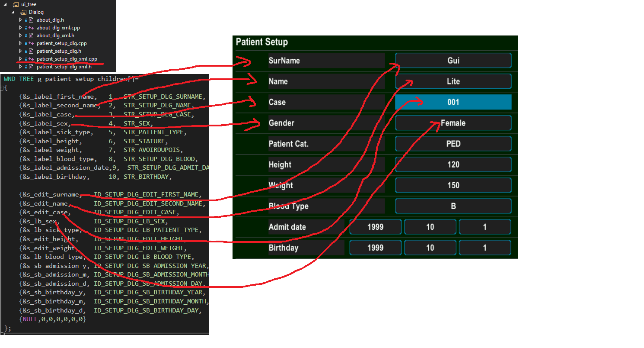
Task: Click the 1999 admit date year box
Action: (x=375, y=226)
